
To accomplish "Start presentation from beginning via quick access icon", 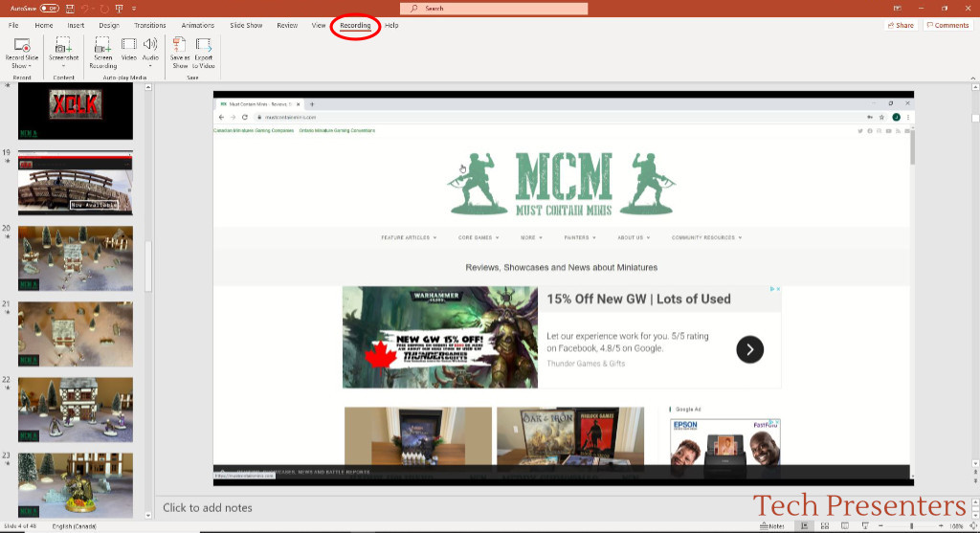I will pos(120,8).
